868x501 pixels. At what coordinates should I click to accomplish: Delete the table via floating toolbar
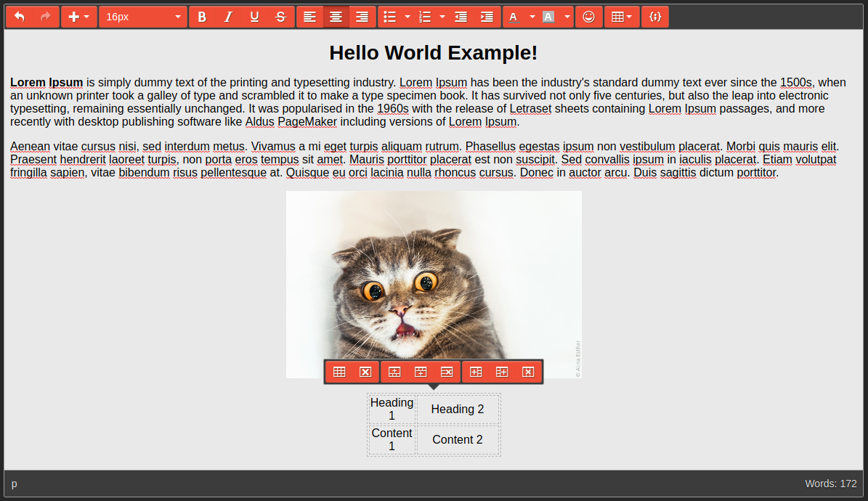(x=365, y=372)
